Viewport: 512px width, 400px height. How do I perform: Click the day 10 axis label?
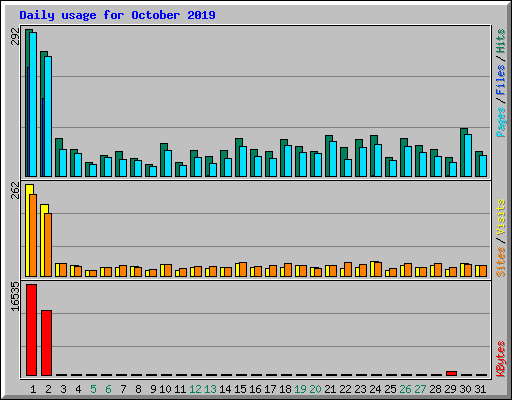(x=165, y=389)
